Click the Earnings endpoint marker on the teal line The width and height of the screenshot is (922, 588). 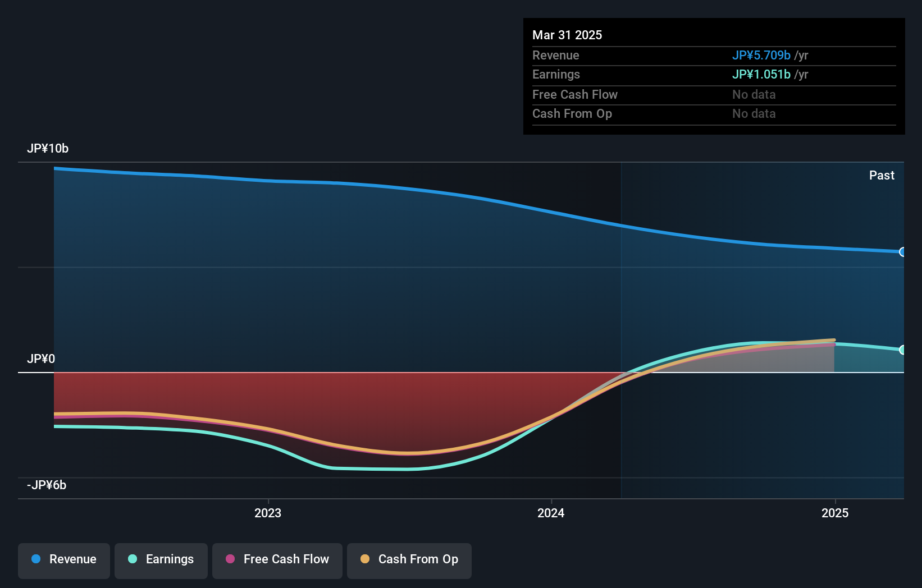(902, 350)
